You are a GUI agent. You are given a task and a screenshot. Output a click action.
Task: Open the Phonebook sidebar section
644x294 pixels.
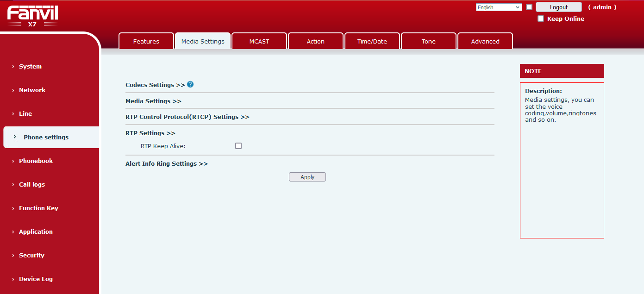coord(36,161)
